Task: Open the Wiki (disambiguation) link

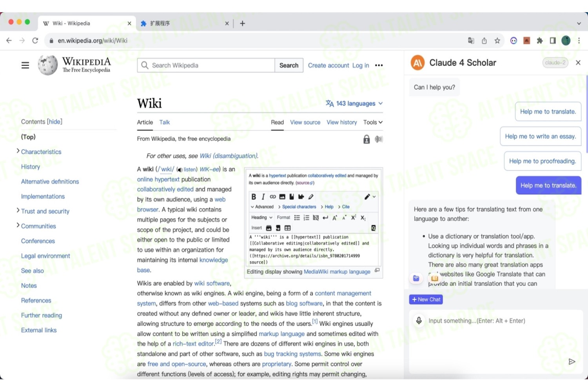Action: 229,156
